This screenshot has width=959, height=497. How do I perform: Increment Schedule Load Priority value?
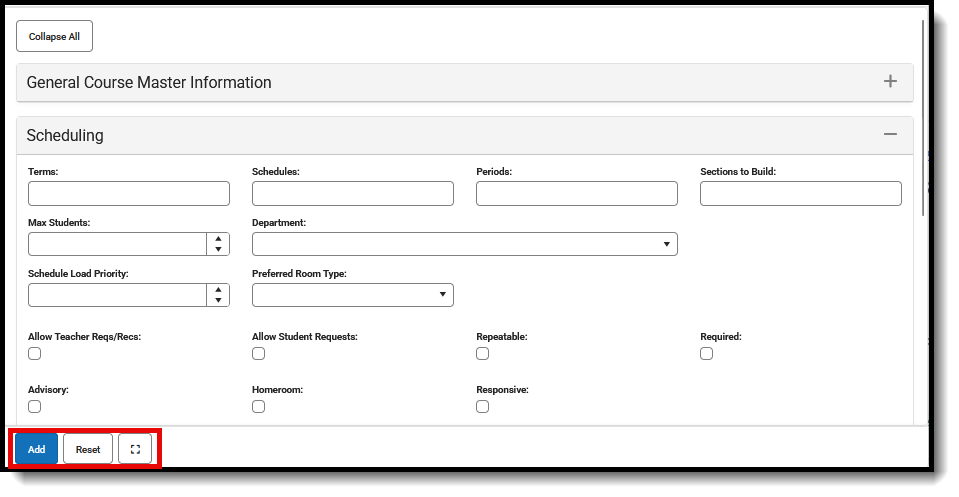[x=218, y=290]
